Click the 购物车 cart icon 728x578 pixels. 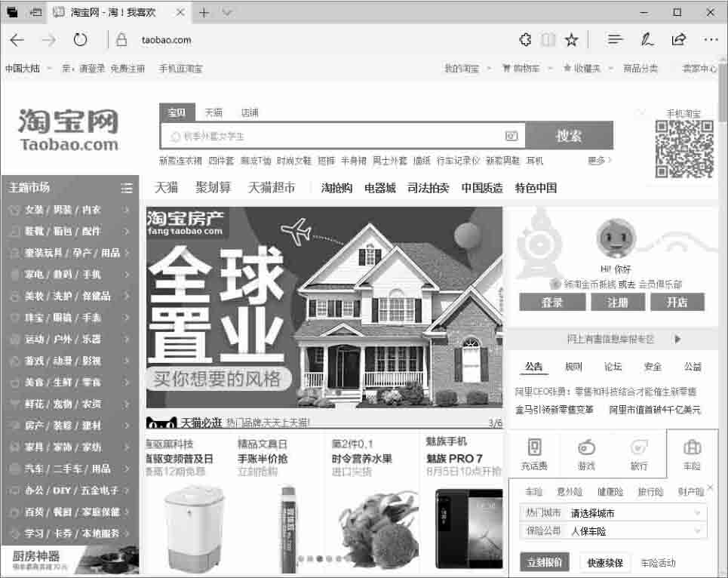(506, 68)
